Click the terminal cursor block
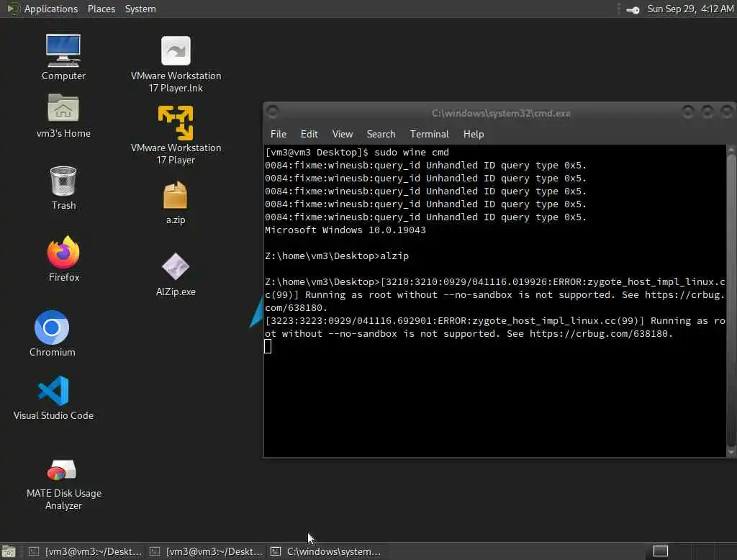 click(x=268, y=346)
